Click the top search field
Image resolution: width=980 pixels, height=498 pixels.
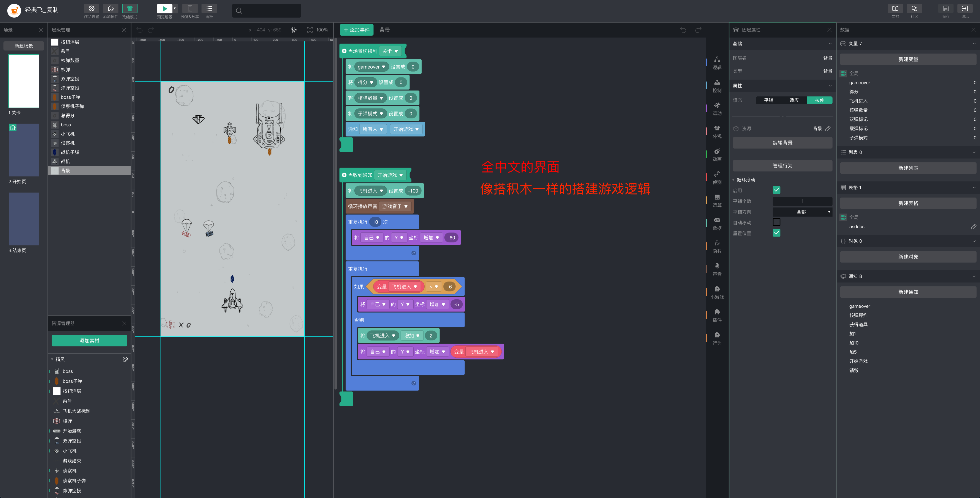pyautogui.click(x=266, y=11)
